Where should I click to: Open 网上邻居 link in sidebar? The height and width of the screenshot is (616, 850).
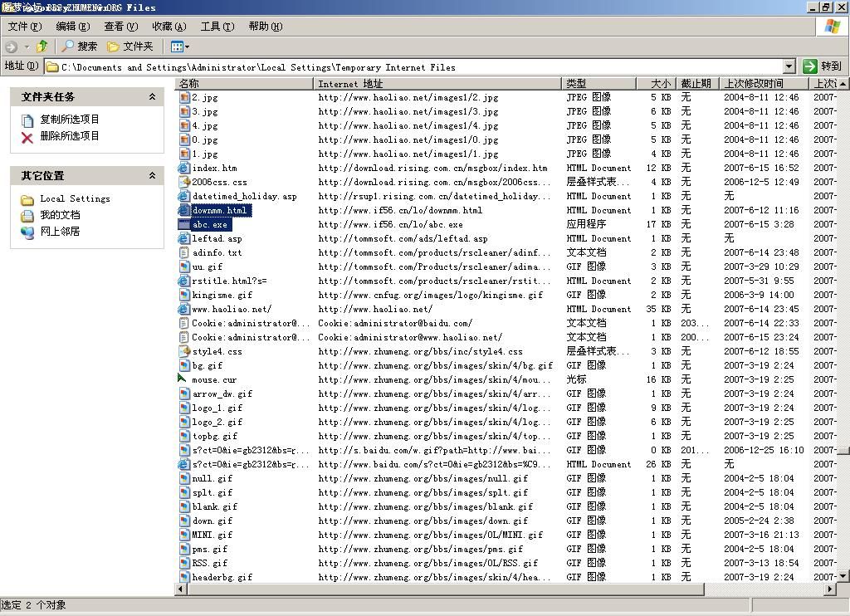(60, 232)
